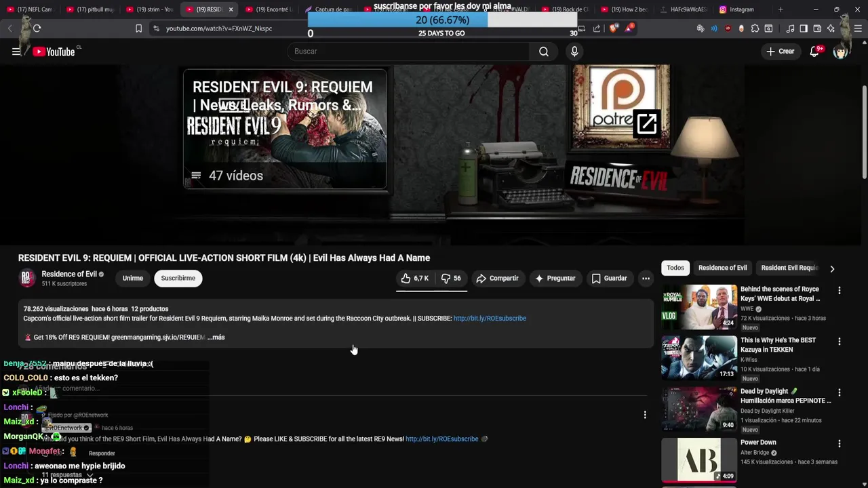Open YouTube notifications bell
This screenshot has height=488, width=868.
point(815,52)
